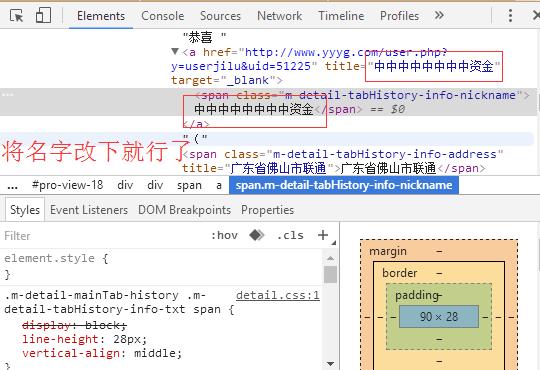Image resolution: width=540 pixels, height=370 pixels.
Task: Click the vertical-align: middle declaration
Action: (102, 353)
